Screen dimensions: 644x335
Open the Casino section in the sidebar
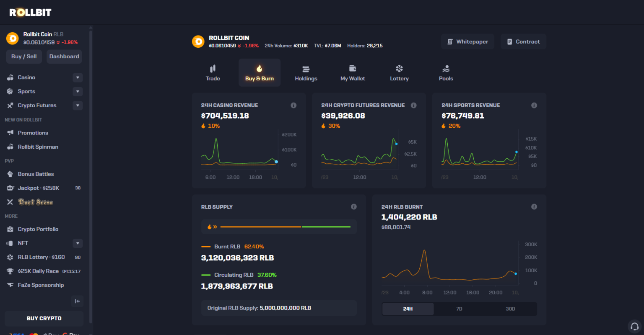tap(26, 77)
